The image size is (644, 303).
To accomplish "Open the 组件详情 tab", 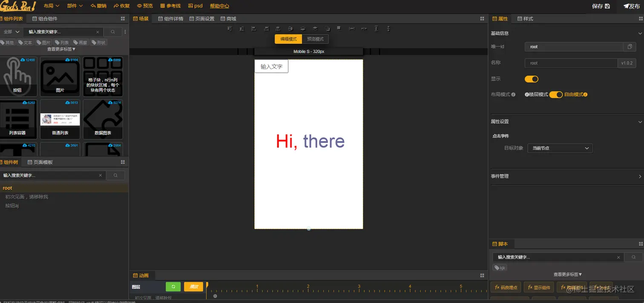I will point(170,19).
